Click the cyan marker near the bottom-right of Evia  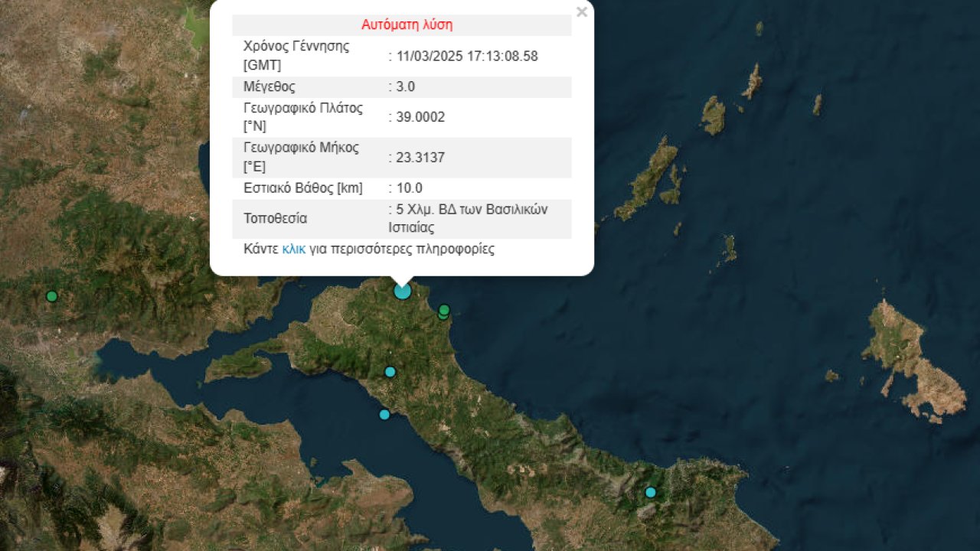pyautogui.click(x=650, y=492)
